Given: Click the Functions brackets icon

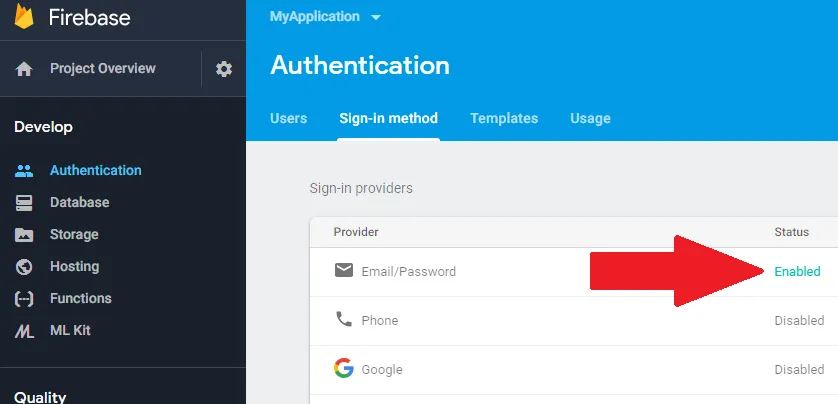Looking at the screenshot, I should pos(24,299).
